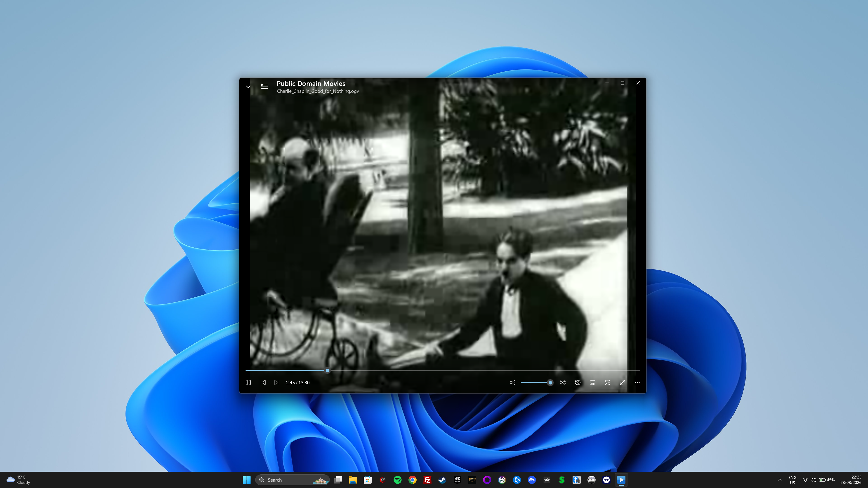The image size is (868, 488).
Task: Click the system tray volume icon
Action: click(814, 480)
